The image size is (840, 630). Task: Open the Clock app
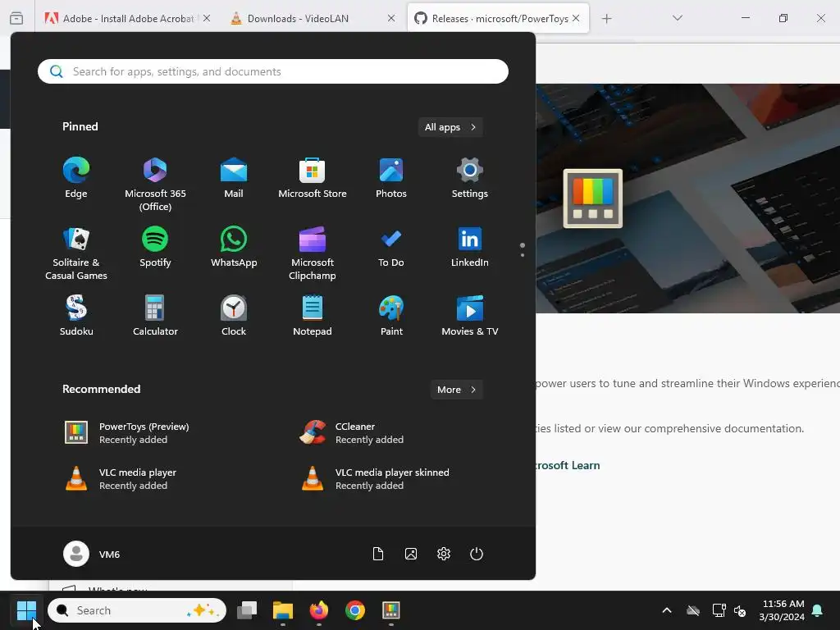pyautogui.click(x=234, y=316)
